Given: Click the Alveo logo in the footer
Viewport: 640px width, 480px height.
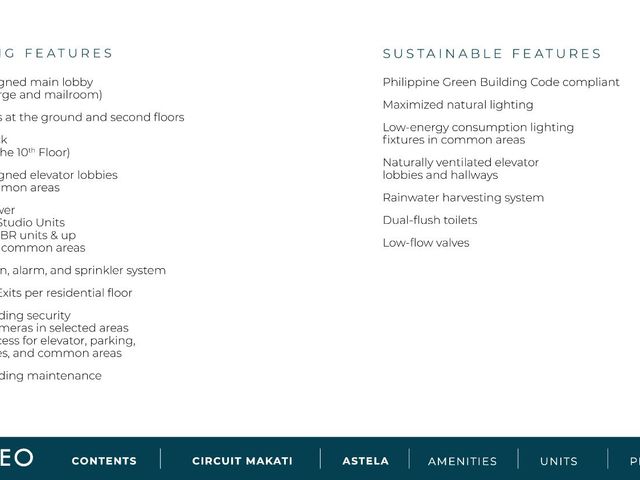Looking at the screenshot, I should [16, 458].
